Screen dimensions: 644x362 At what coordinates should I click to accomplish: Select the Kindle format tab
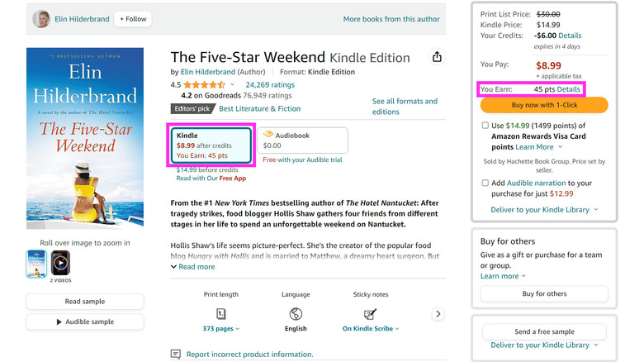pyautogui.click(x=211, y=145)
